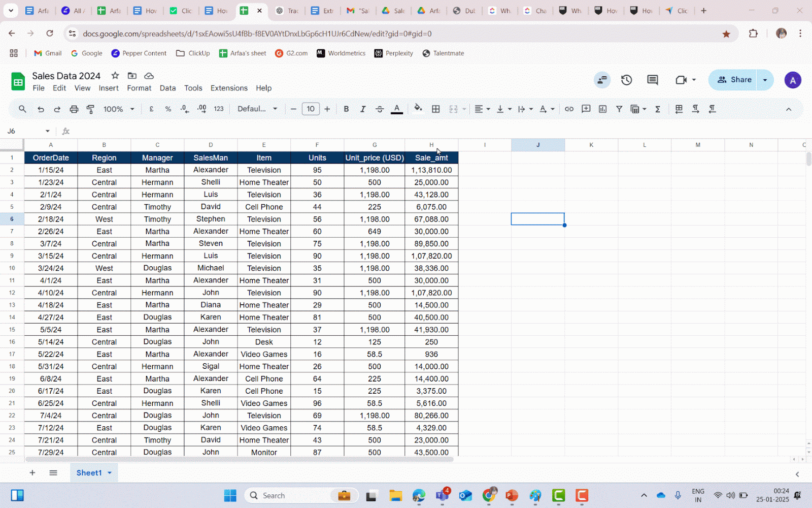Open version history clock icon
The height and width of the screenshot is (508, 812).
(627, 80)
